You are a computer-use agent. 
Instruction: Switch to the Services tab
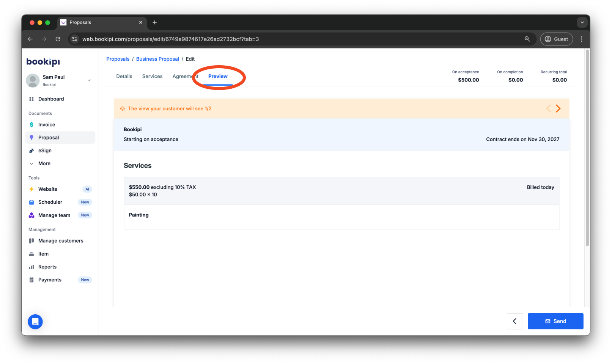152,76
